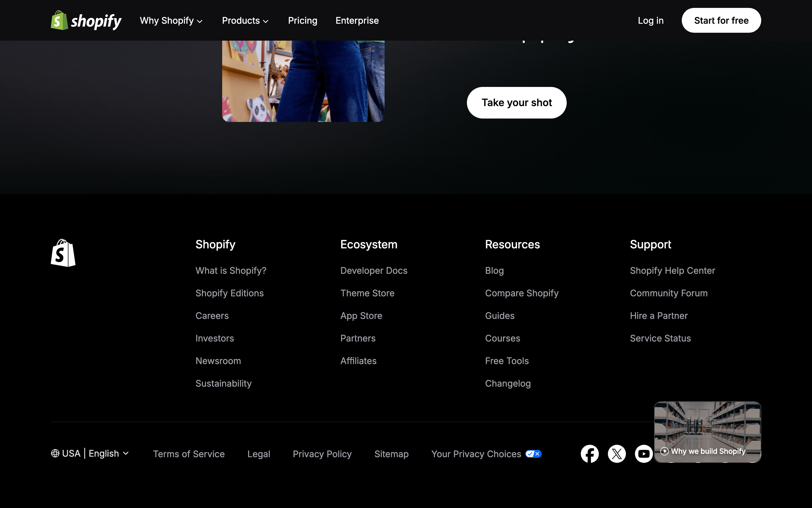Click the Start for free button
This screenshot has height=508, width=812.
721,21
